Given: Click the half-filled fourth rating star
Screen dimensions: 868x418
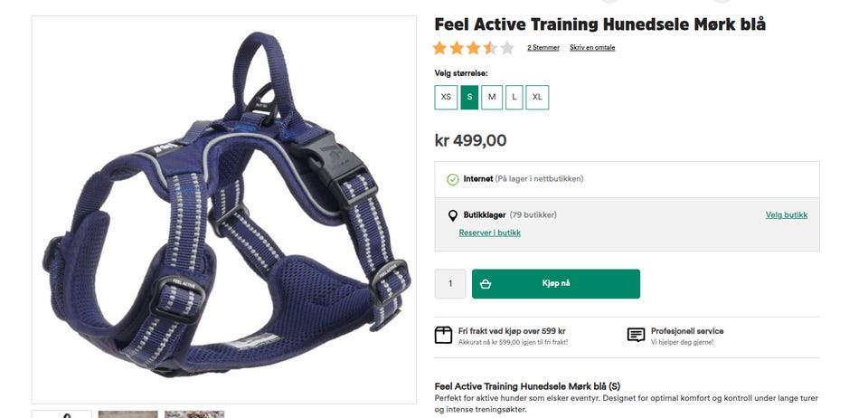Looking at the screenshot, I should 490,48.
